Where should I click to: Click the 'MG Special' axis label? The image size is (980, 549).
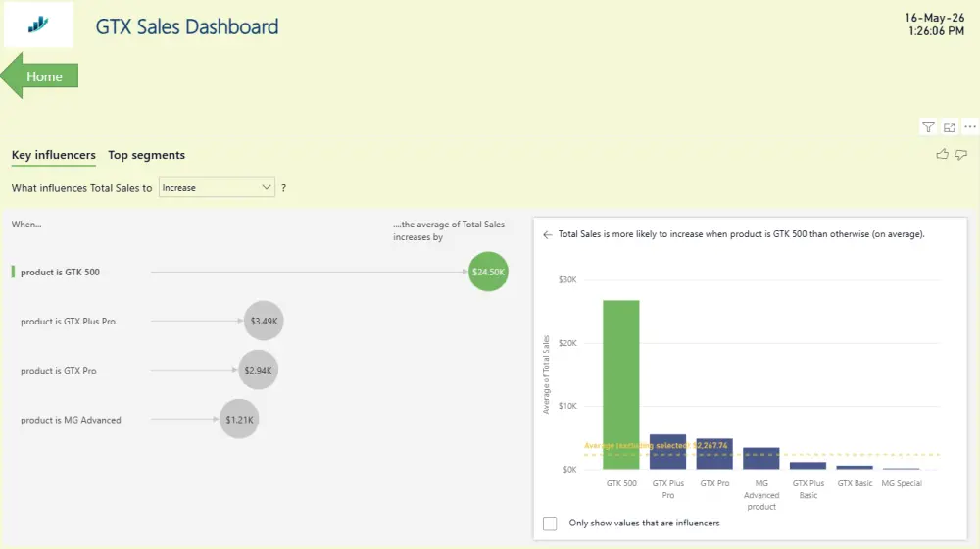point(902,483)
